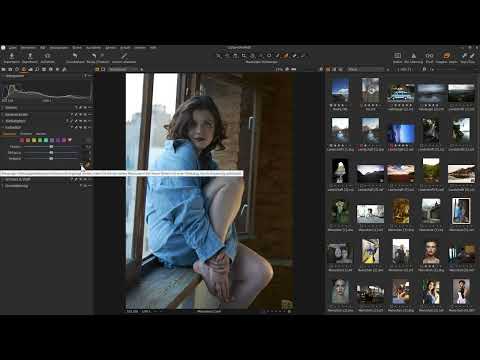Open the Schwarz & Weiß panel options menu
This screenshot has height=360, width=480.
coord(90,179)
